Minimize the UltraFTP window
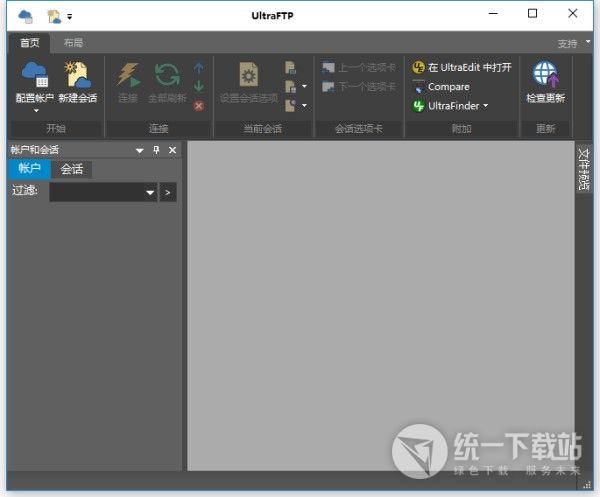The image size is (600, 497). pyautogui.click(x=493, y=13)
